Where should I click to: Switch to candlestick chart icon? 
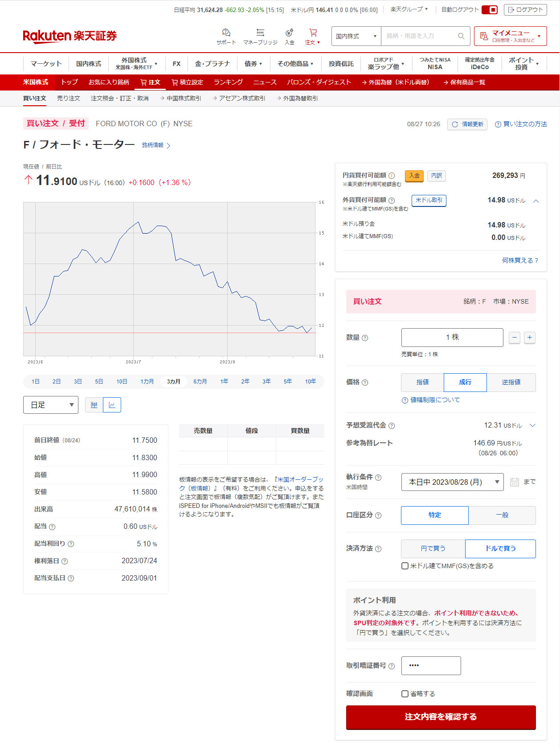[x=94, y=405]
